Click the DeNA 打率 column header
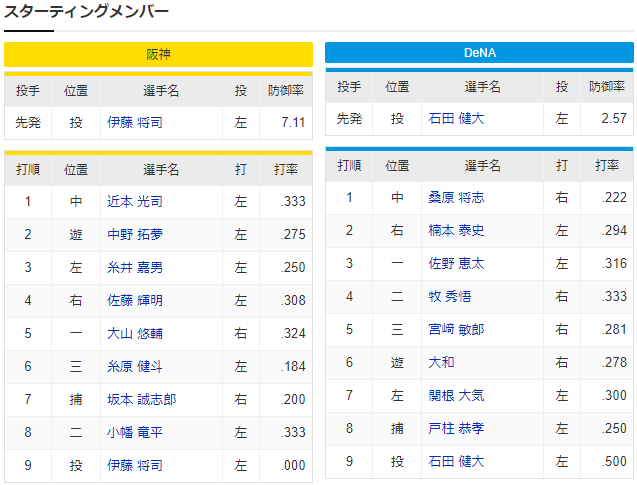This screenshot has width=637, height=485. [607, 165]
